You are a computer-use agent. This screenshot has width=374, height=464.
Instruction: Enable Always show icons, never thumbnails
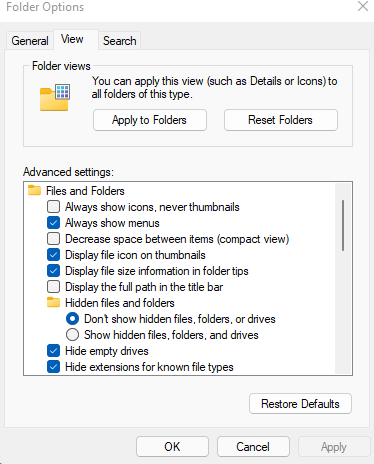53,207
